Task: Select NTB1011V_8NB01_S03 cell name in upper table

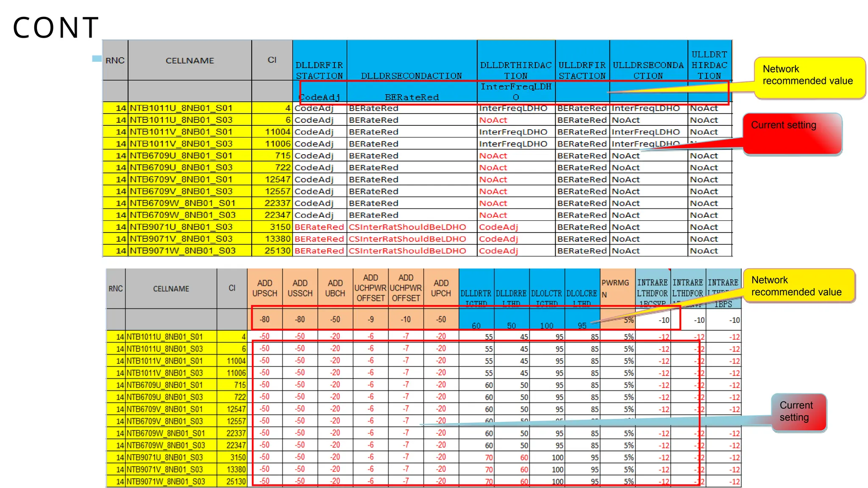Action: [181, 144]
